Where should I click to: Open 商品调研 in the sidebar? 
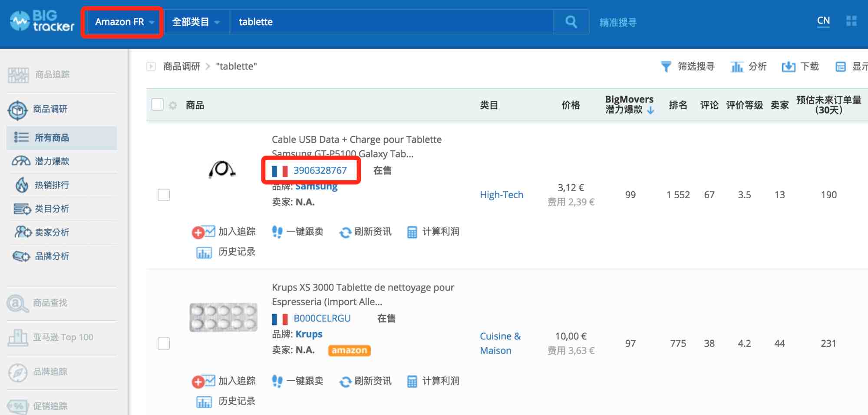(50, 109)
